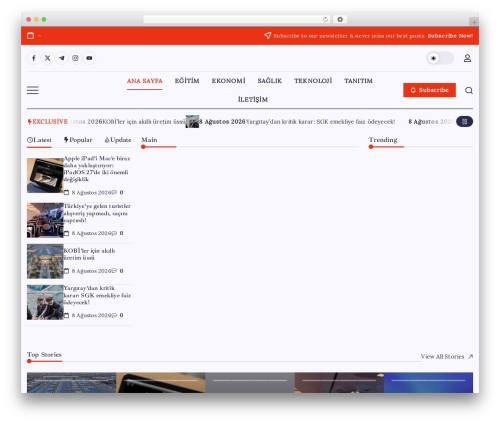This screenshot has height=423, width=500.
Task: Click the browser download/extension icon
Action: point(340,19)
